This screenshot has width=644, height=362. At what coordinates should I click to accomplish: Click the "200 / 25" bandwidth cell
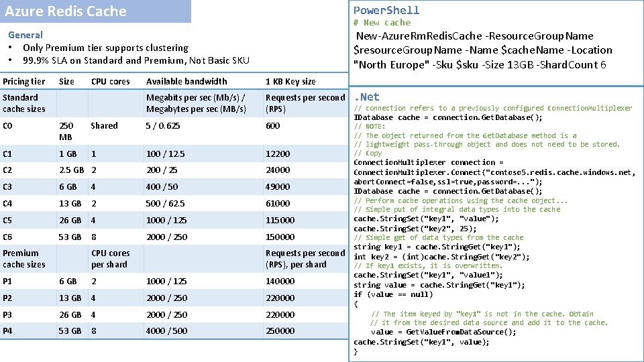point(162,170)
